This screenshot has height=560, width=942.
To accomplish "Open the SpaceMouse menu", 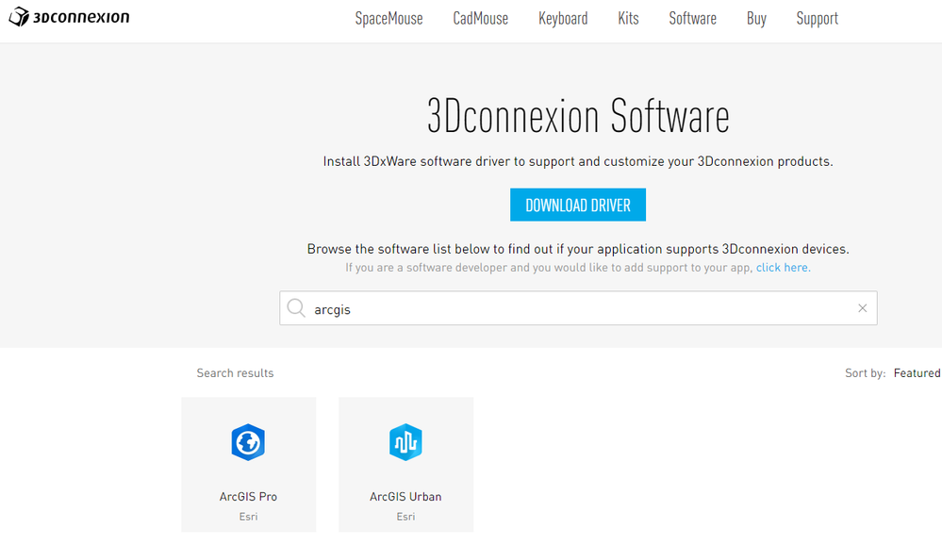I will pyautogui.click(x=388, y=19).
